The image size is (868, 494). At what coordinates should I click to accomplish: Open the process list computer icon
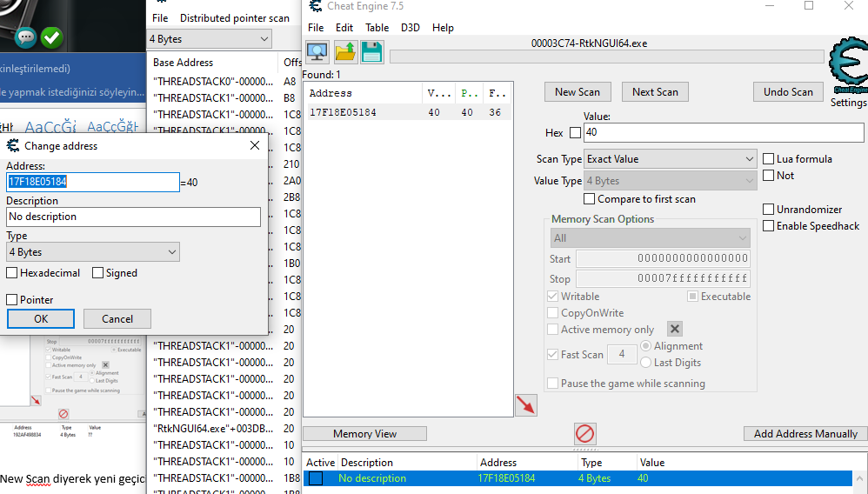[x=317, y=52]
